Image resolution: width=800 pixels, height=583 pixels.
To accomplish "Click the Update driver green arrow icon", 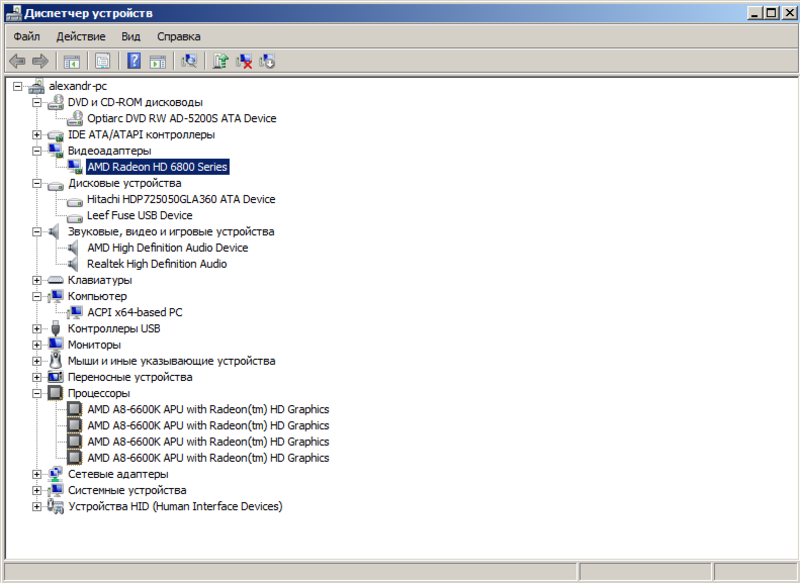I will pyautogui.click(x=220, y=62).
